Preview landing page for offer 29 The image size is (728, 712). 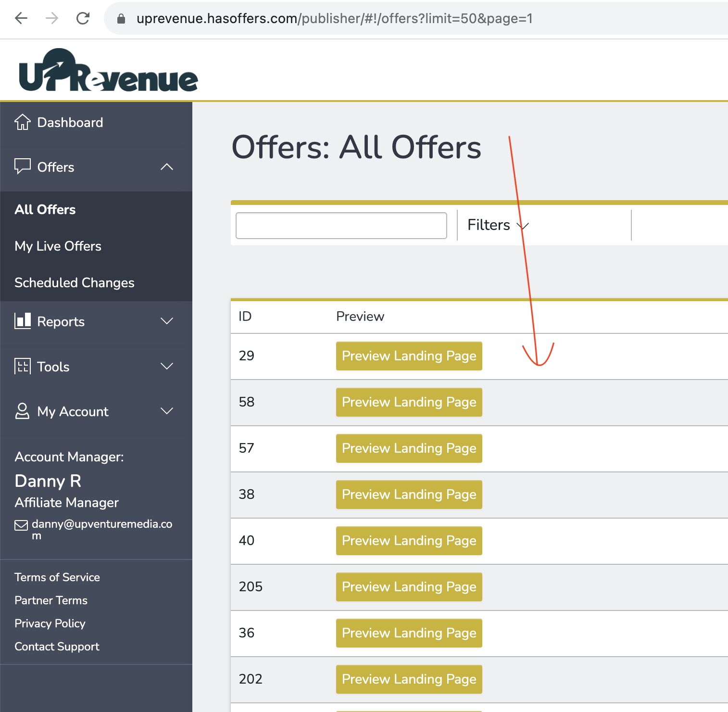tap(409, 356)
